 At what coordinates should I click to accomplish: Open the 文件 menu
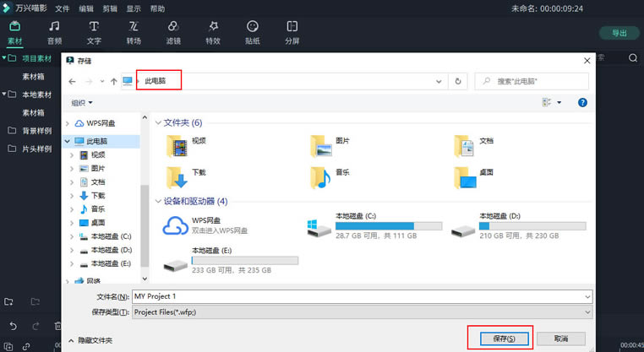(63, 8)
